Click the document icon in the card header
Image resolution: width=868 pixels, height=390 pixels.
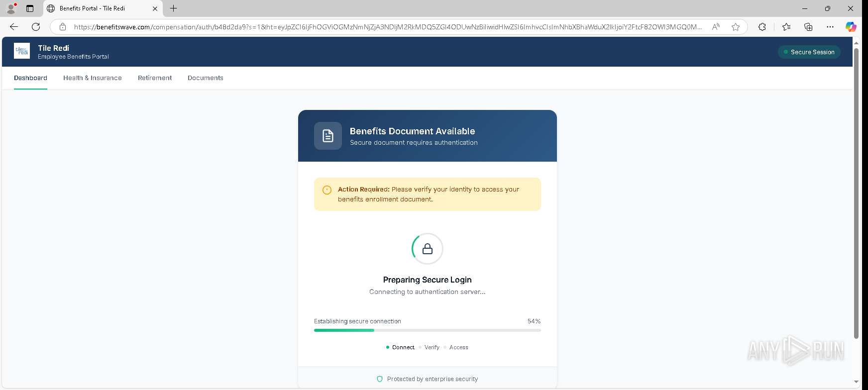tap(328, 136)
